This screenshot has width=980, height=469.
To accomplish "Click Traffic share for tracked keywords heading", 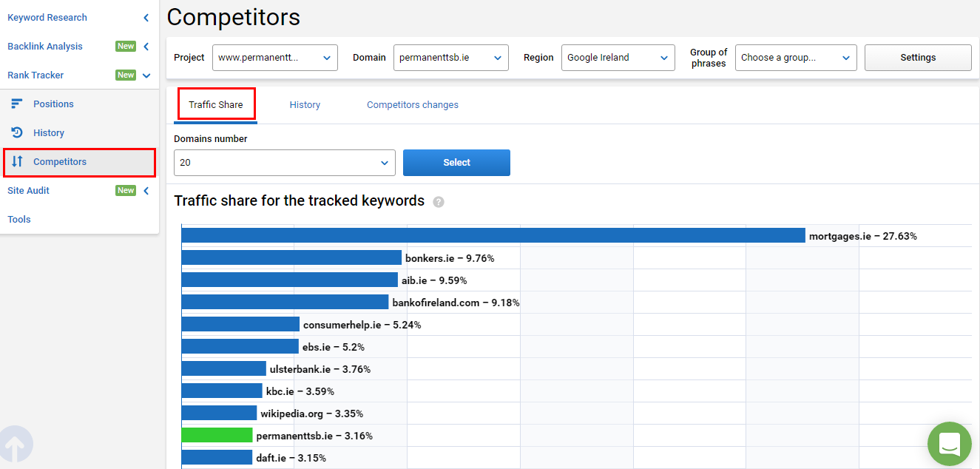I will pos(299,200).
